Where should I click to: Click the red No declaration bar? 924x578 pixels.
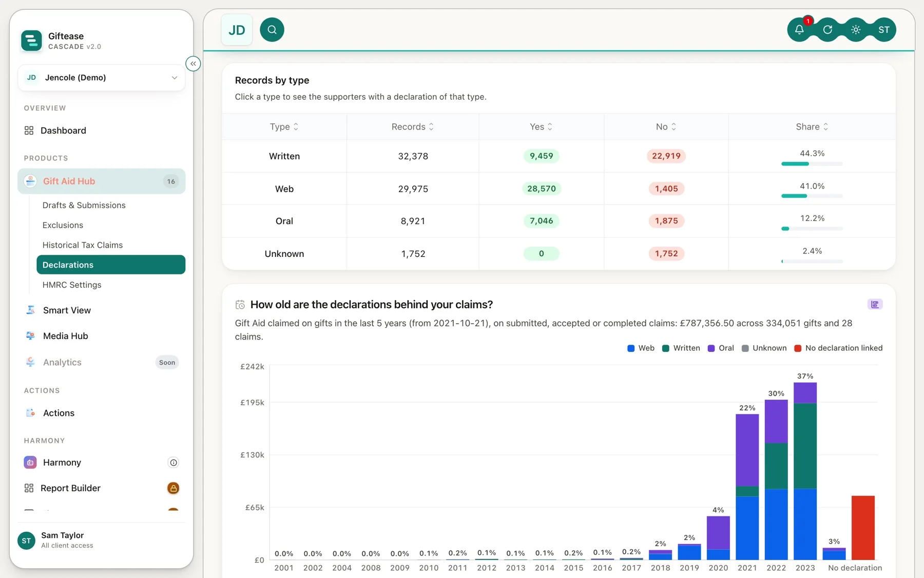(863, 528)
